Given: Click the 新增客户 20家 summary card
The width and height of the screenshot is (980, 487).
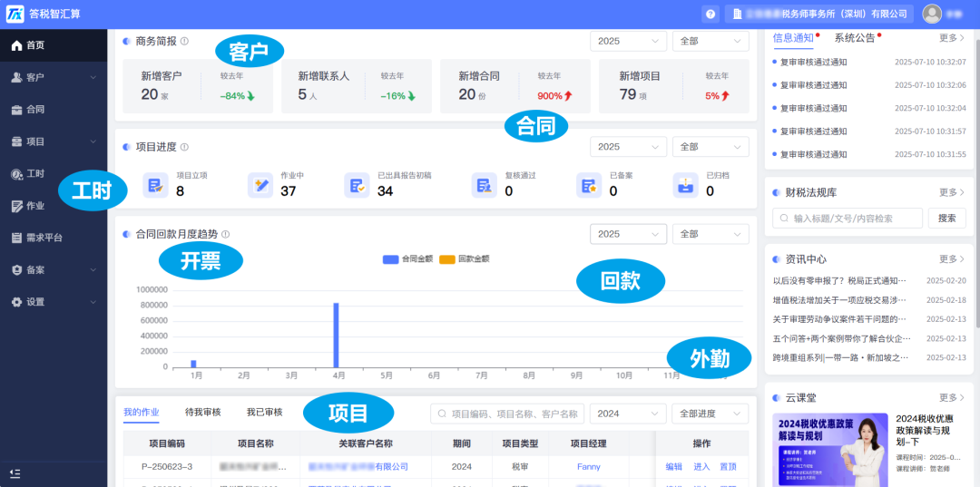Looking at the screenshot, I should tap(198, 86).
